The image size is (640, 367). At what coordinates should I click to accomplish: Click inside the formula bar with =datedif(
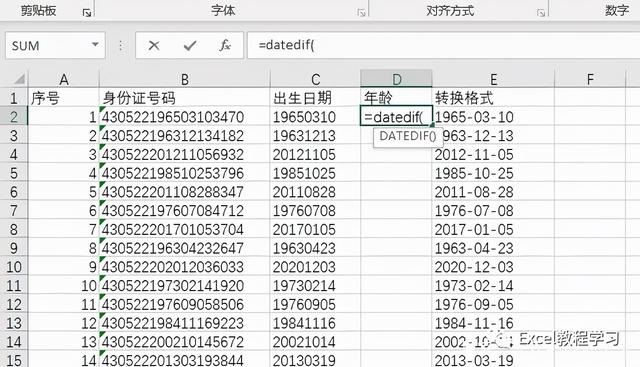(443, 45)
